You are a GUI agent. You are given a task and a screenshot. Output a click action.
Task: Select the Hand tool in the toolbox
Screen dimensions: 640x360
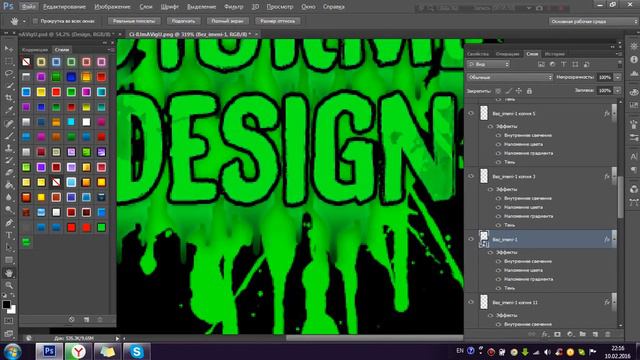(x=9, y=273)
